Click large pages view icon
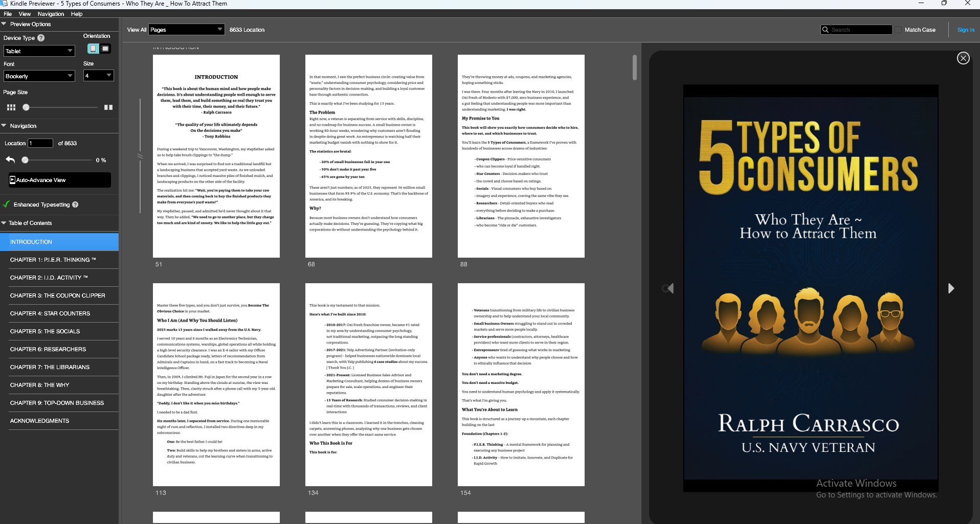980x524 pixels. 108,107
